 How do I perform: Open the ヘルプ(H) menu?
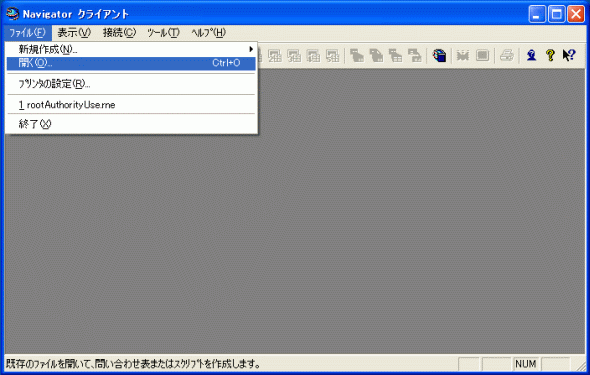point(208,33)
